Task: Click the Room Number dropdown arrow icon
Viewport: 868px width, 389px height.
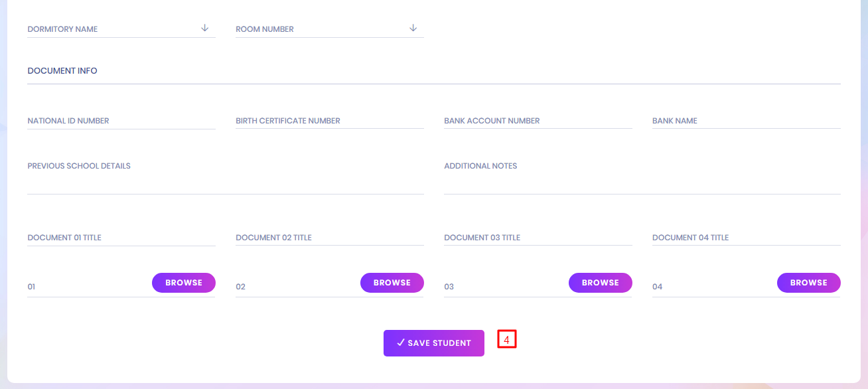Action: coord(413,28)
